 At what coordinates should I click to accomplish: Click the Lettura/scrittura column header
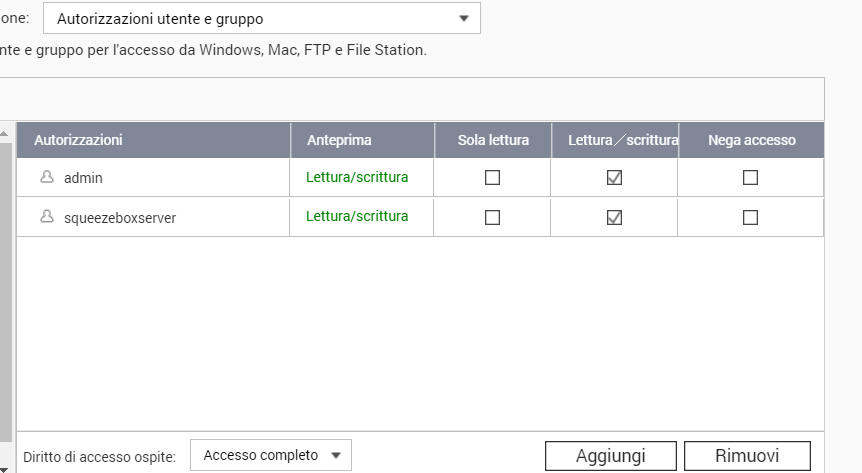(x=615, y=141)
